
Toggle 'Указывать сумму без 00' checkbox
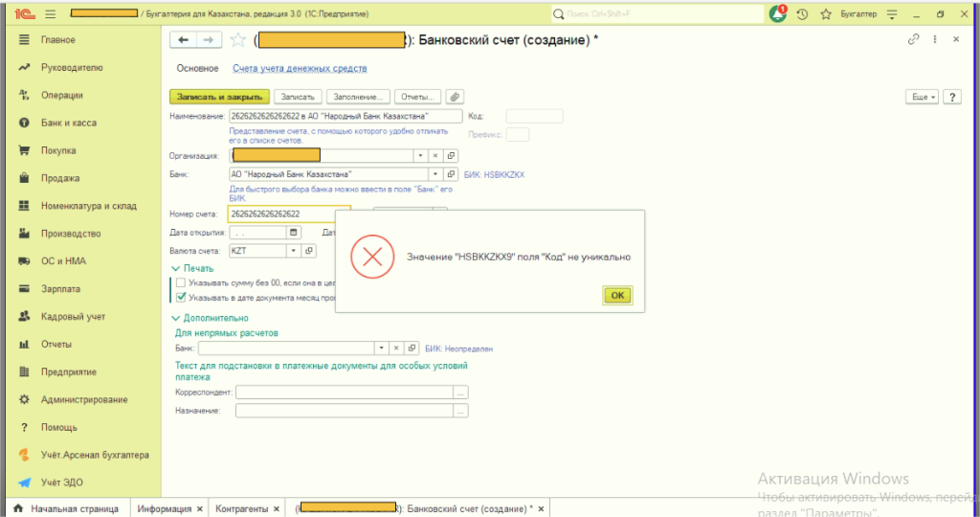[x=179, y=283]
